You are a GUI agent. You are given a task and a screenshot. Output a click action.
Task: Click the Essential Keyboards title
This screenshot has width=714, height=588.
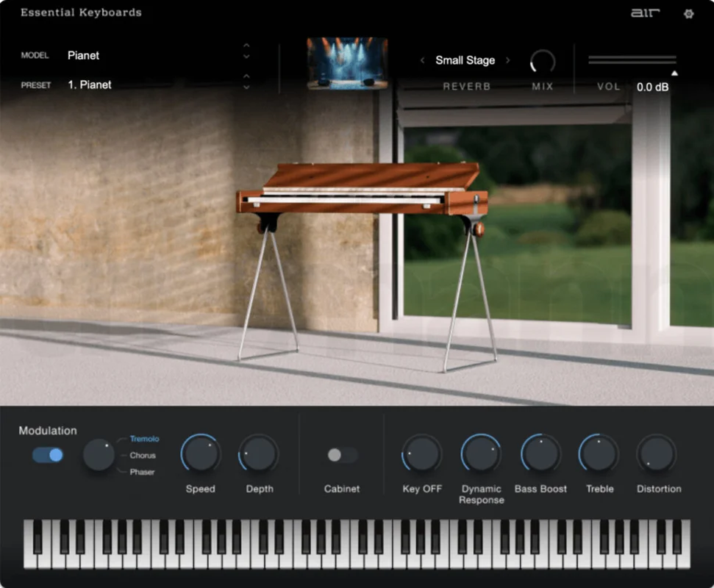click(x=81, y=12)
